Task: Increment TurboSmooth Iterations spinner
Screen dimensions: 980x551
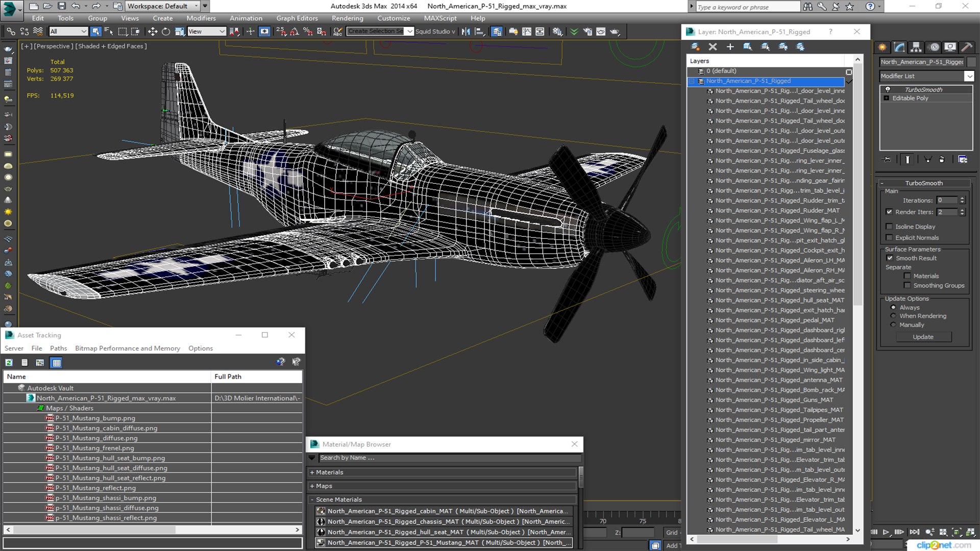Action: click(x=962, y=198)
